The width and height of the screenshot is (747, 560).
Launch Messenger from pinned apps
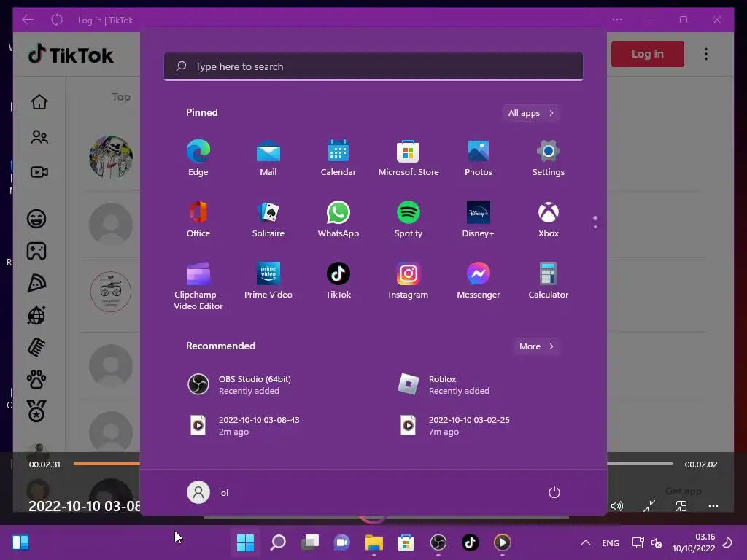coord(479,281)
